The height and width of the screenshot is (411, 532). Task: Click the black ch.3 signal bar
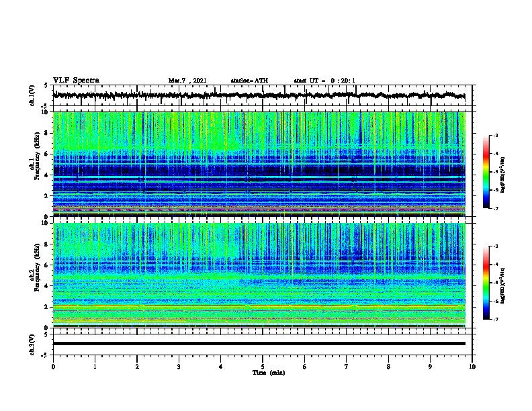pyautogui.click(x=259, y=344)
